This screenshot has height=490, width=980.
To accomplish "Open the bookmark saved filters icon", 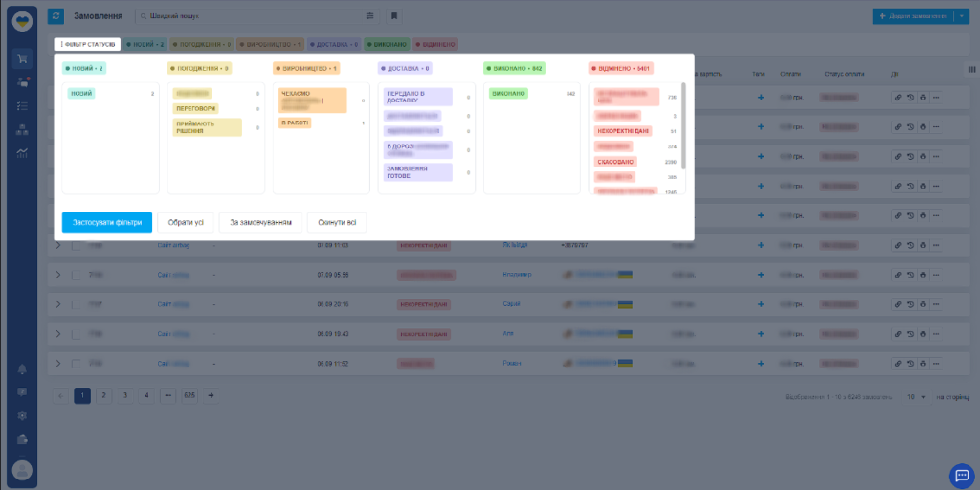I will click(394, 16).
